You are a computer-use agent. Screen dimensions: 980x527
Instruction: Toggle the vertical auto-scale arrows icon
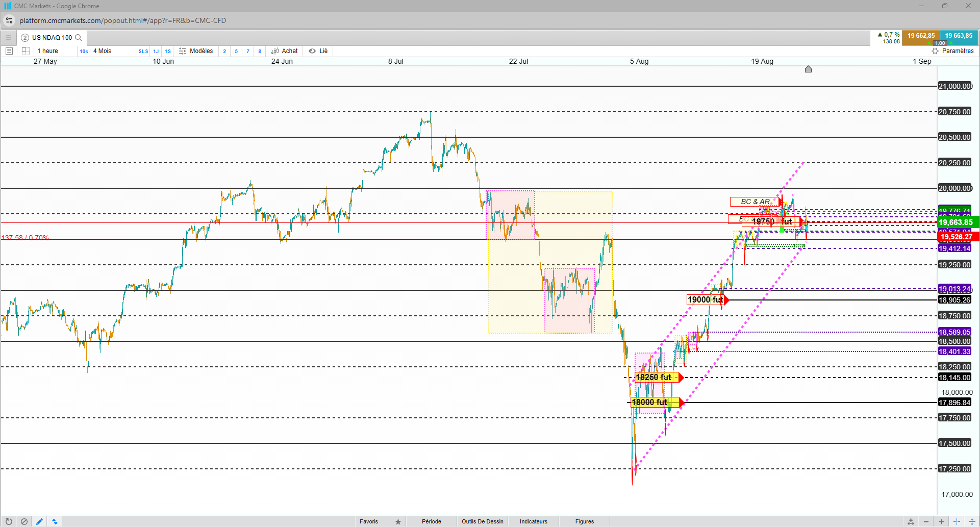pyautogui.click(x=972, y=521)
